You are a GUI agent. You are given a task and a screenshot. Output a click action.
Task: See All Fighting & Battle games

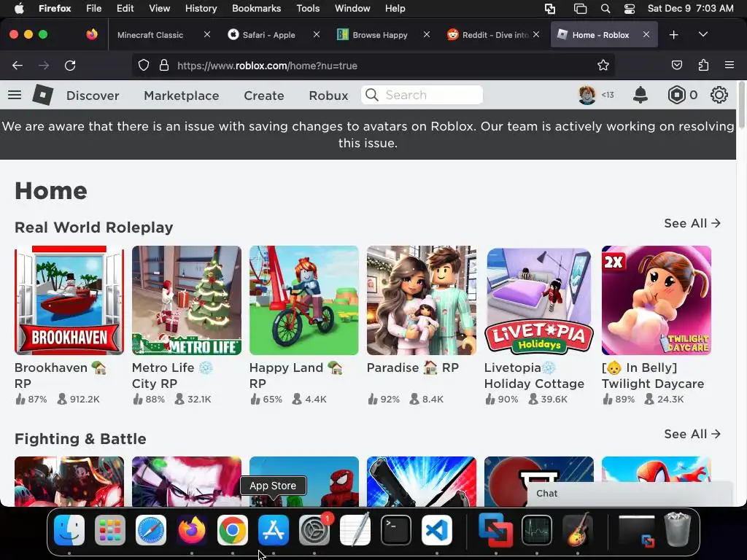click(692, 434)
